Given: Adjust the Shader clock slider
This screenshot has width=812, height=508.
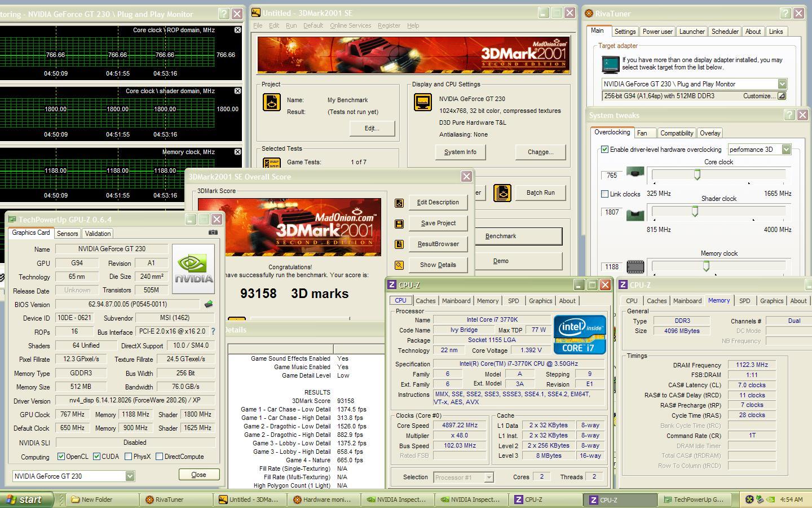Looking at the screenshot, I should (695, 212).
